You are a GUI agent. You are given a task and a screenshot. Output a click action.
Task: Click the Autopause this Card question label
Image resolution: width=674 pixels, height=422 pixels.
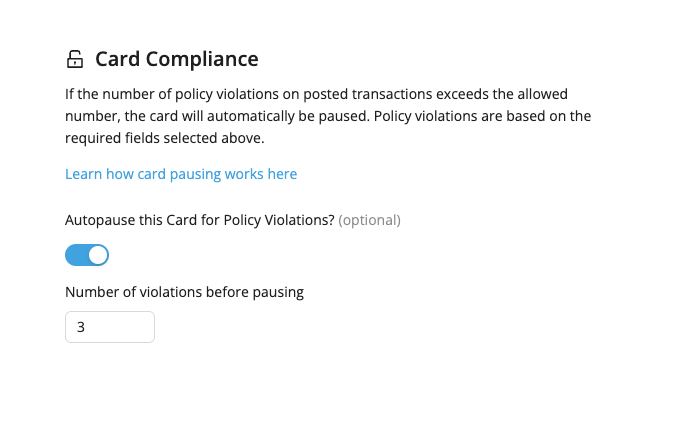199,220
